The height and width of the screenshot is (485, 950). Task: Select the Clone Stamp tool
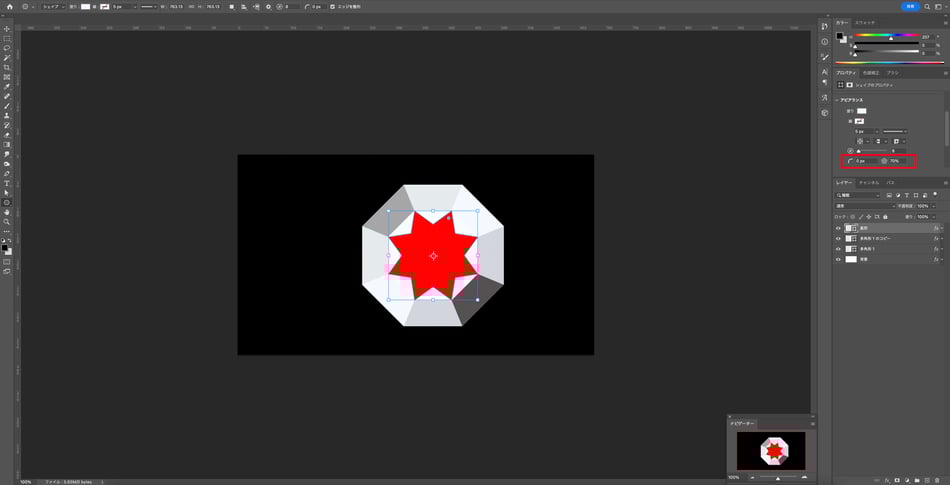(7, 116)
